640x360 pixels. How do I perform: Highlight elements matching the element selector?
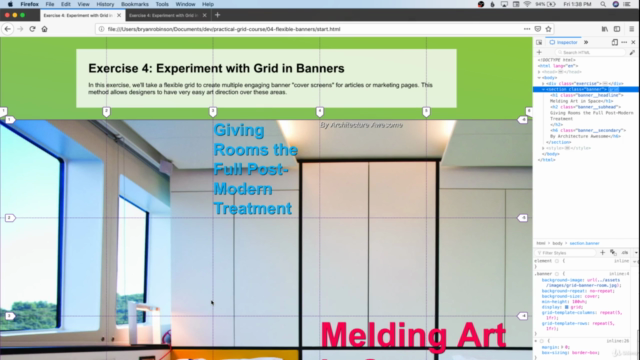click(x=557, y=261)
